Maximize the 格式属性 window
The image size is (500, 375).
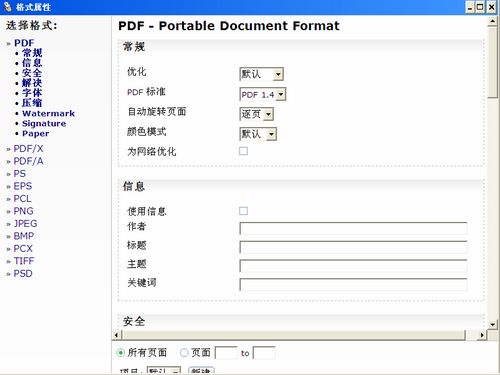pyautogui.click(x=480, y=7)
